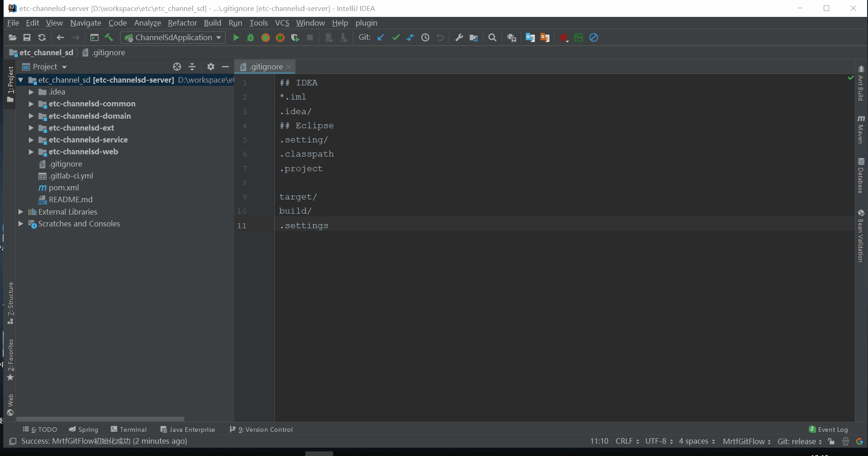Open the Project view dropdown

(45, 67)
